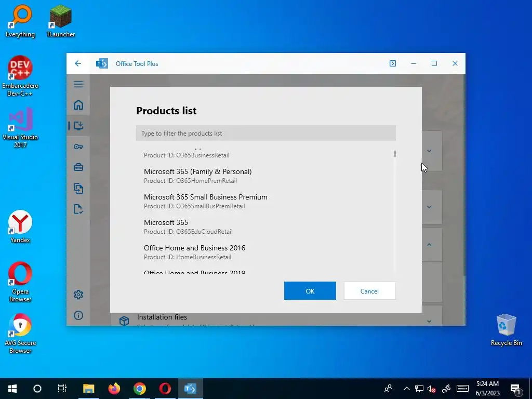Launch Firefox from the taskbar
The width and height of the screenshot is (532, 399).
114,389
